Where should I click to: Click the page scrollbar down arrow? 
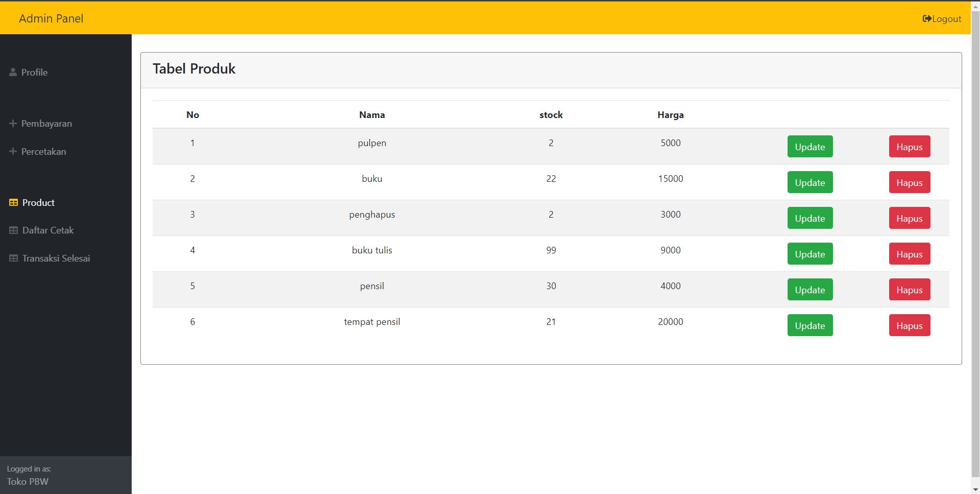[x=975, y=489]
